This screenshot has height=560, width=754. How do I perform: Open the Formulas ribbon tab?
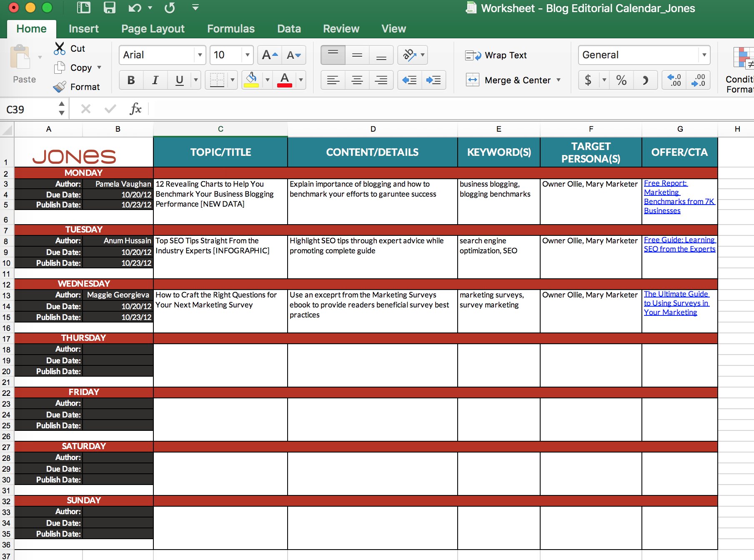click(230, 29)
